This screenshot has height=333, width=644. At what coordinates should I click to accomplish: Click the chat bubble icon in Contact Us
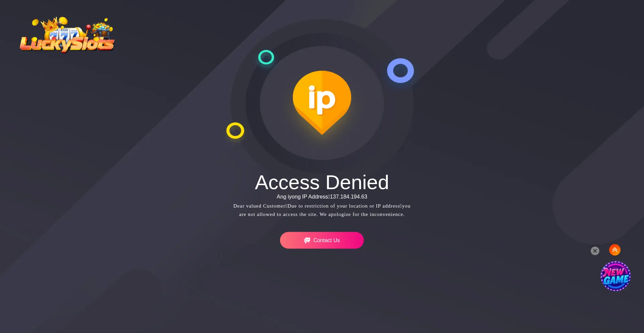point(307,240)
